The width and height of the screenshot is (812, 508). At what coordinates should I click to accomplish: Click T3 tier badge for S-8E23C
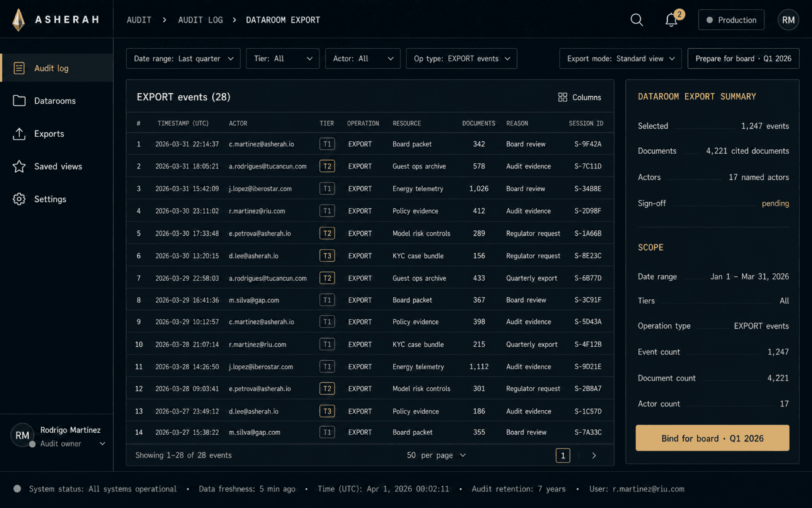tap(327, 256)
